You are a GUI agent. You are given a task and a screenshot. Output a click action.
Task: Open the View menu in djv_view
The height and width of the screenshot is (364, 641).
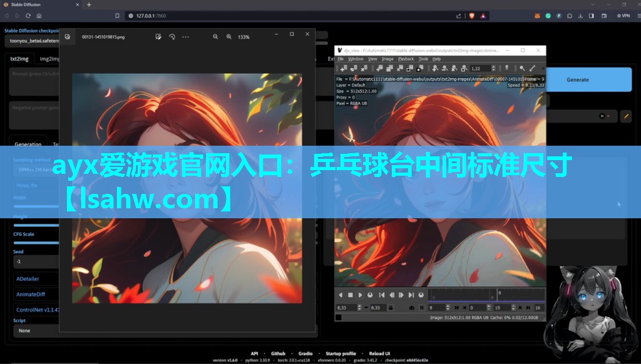coord(372,59)
